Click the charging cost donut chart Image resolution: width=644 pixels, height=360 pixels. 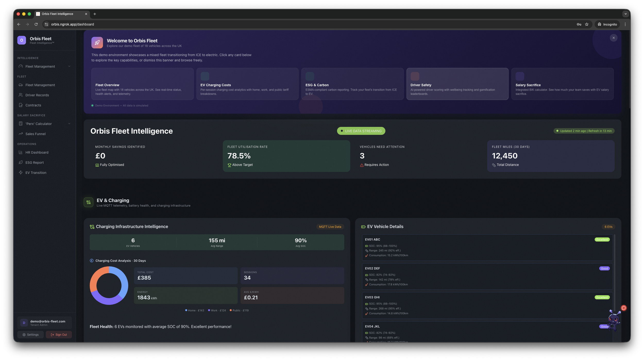pos(109,285)
